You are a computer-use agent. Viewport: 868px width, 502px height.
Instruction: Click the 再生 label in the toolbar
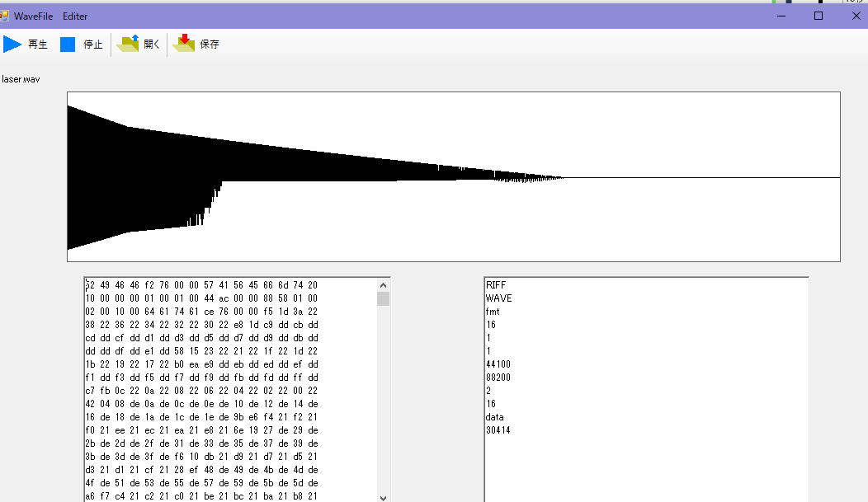pyautogui.click(x=38, y=45)
